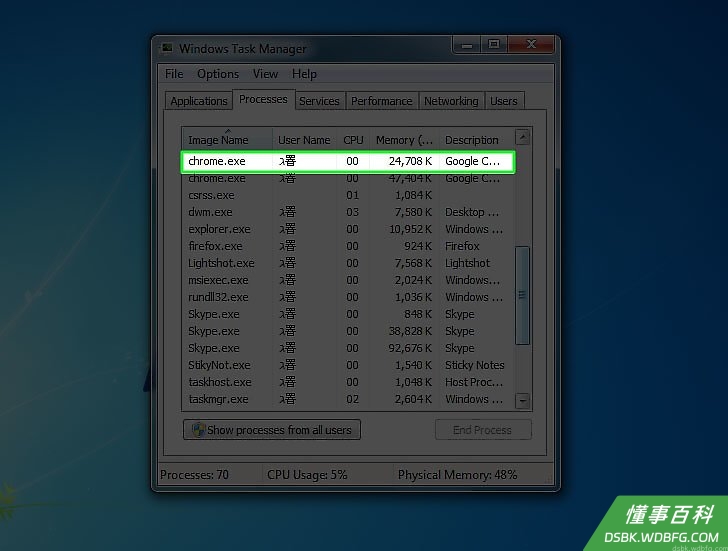This screenshot has width=728, height=551.
Task: Click the scroll down arrow of process list
Action: pyautogui.click(x=523, y=400)
